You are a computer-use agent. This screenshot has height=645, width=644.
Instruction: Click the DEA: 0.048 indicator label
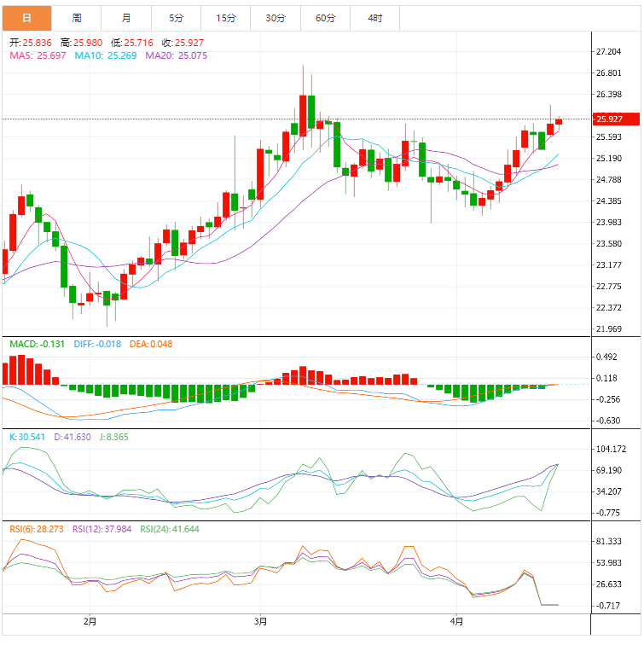pyautogui.click(x=151, y=344)
